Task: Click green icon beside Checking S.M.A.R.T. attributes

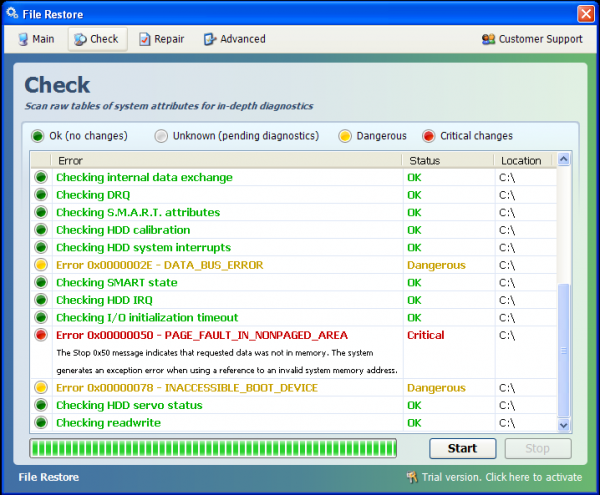Action: click(x=41, y=212)
